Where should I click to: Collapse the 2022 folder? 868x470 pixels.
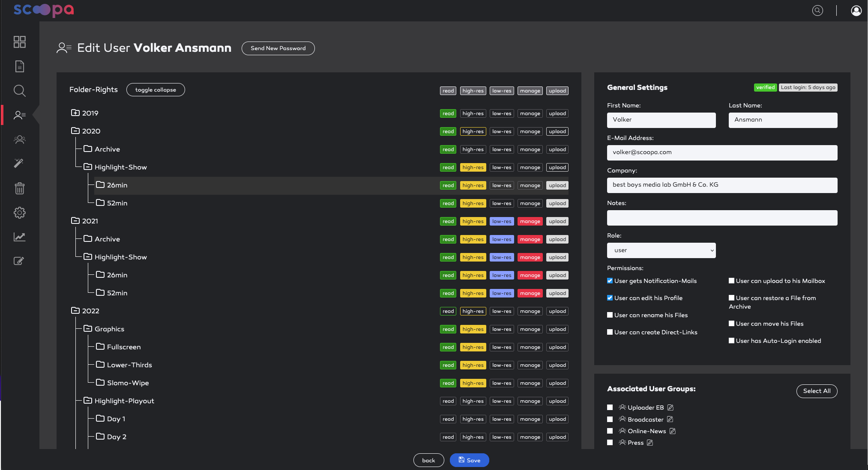click(75, 311)
